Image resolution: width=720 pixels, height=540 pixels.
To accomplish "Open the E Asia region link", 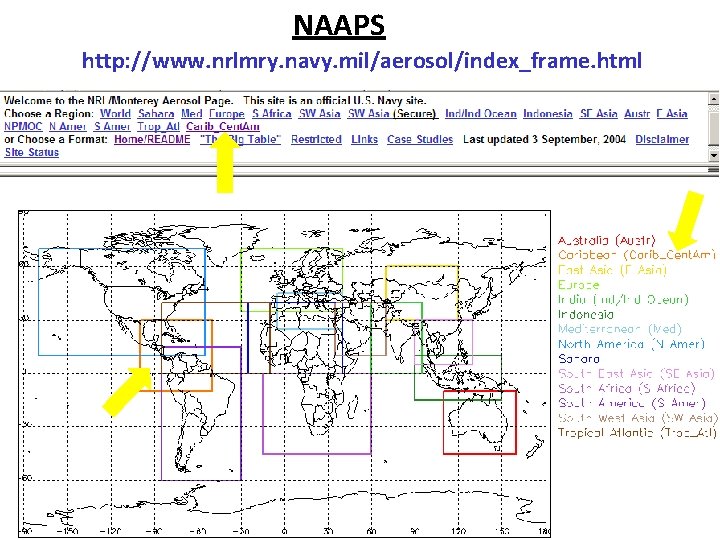I will click(672, 113).
